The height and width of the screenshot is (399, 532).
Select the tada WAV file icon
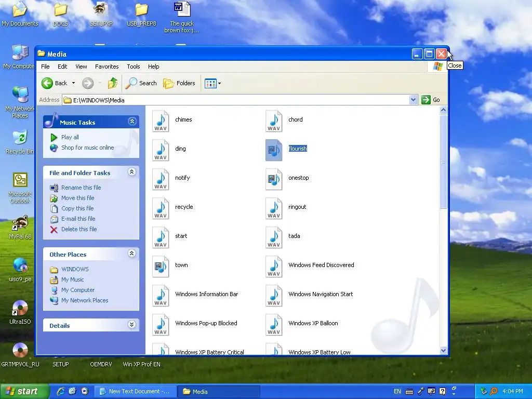coord(274,237)
